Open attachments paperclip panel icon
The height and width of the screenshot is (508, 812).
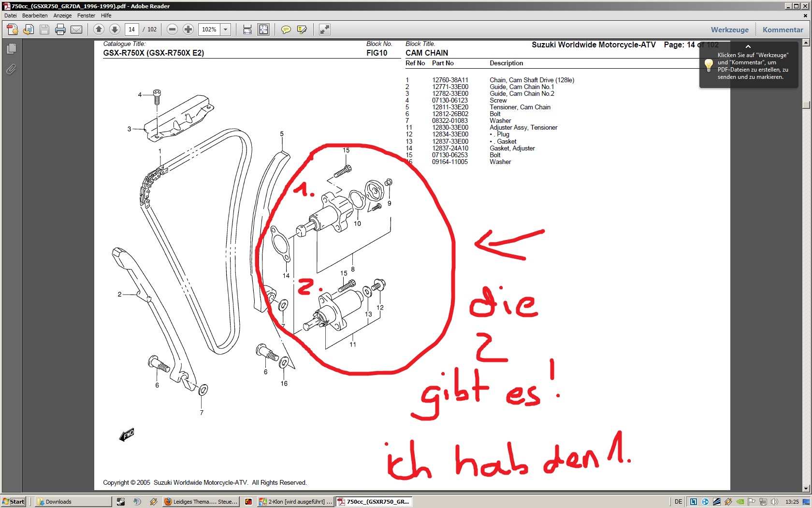click(11, 70)
